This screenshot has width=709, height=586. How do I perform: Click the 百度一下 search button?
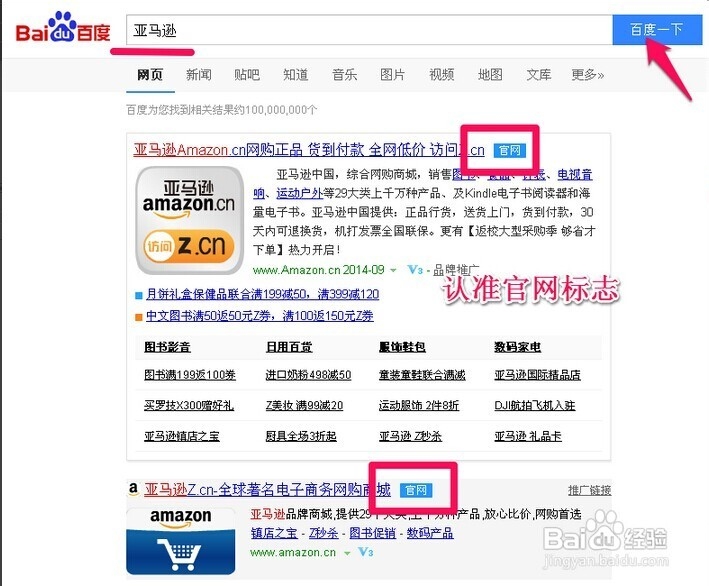657,30
